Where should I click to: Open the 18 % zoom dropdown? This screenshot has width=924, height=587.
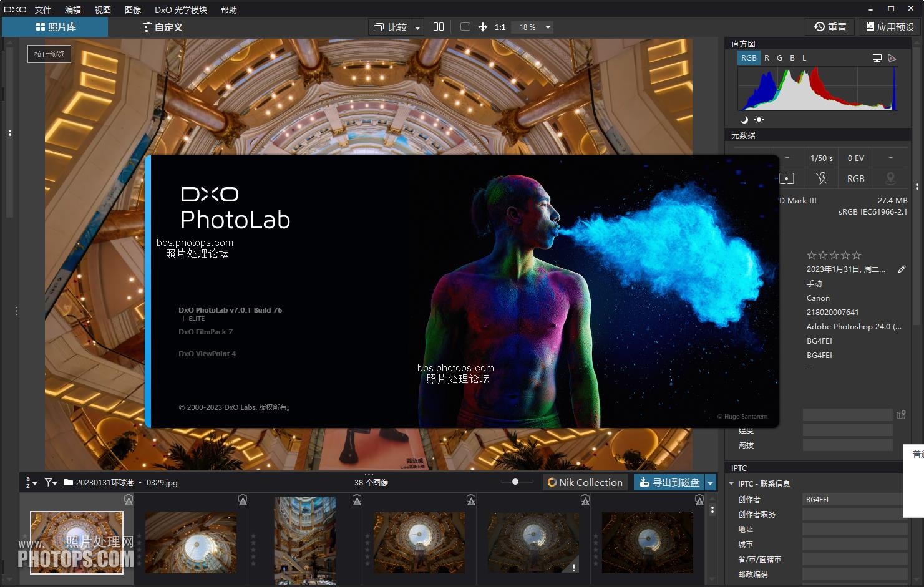pos(532,27)
